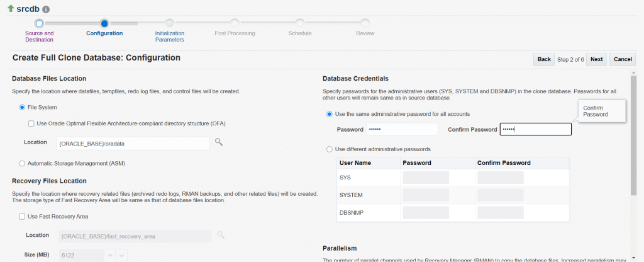
Task: Click the Post Processing step circle
Action: (x=235, y=23)
